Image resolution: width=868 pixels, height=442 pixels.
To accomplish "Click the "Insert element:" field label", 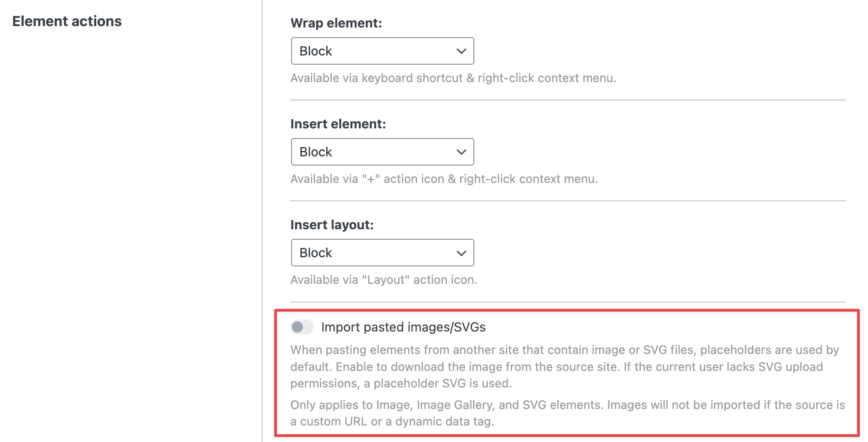I will pos(338,124).
